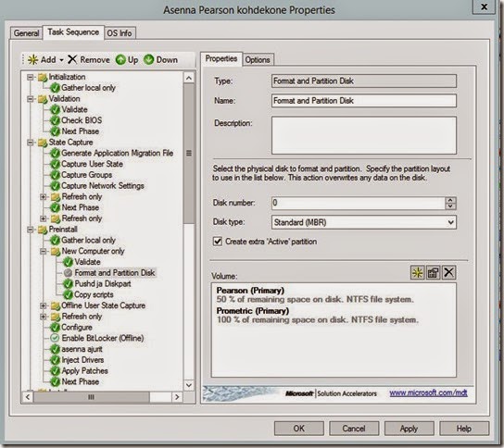The height and width of the screenshot is (448, 504).
Task: Click the OK button
Action: pos(299,429)
